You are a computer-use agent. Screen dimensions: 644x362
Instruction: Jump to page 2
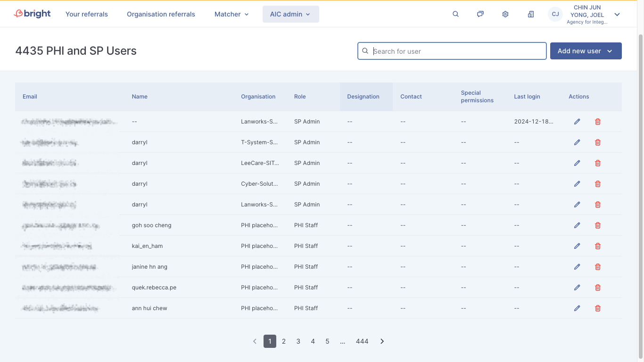[284, 341]
